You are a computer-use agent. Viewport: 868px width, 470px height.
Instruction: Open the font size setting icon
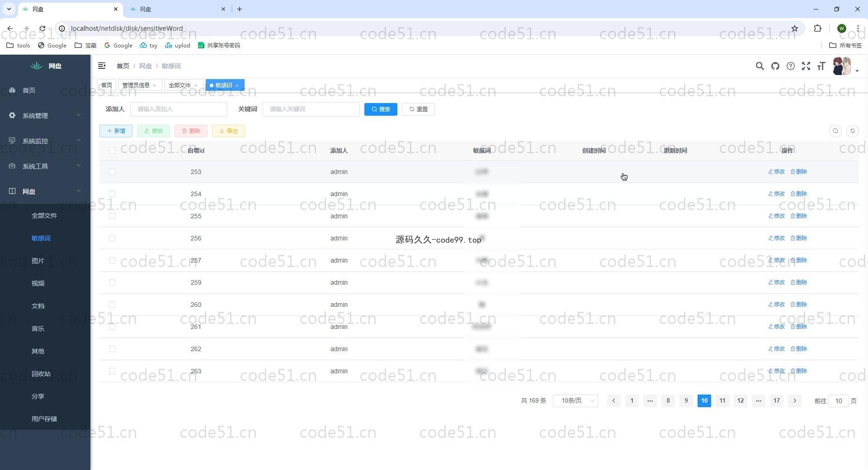[821, 66]
